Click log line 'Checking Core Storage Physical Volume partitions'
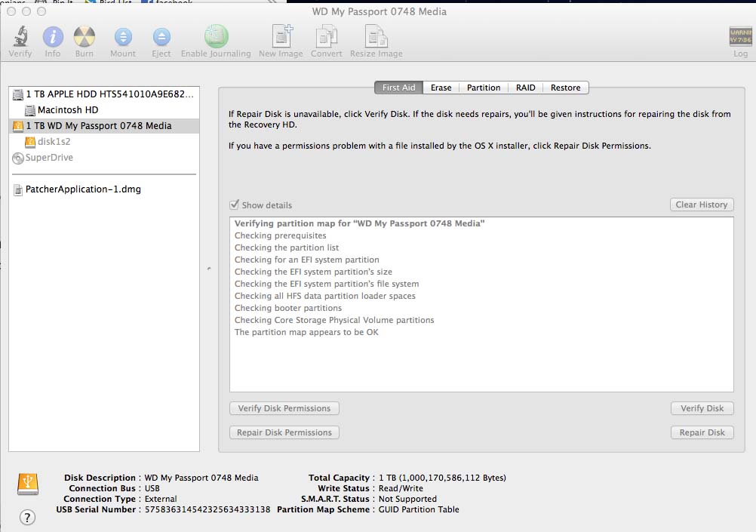The width and height of the screenshot is (756, 532). point(334,320)
